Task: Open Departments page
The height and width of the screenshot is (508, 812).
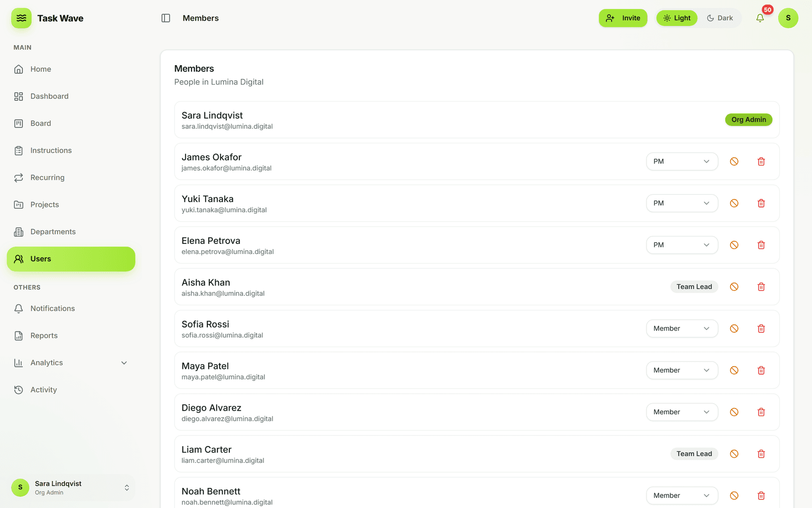Action: click(71, 232)
